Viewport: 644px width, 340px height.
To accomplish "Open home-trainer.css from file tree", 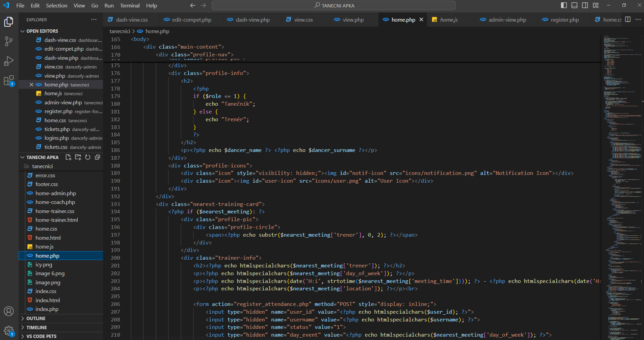I will [61, 211].
